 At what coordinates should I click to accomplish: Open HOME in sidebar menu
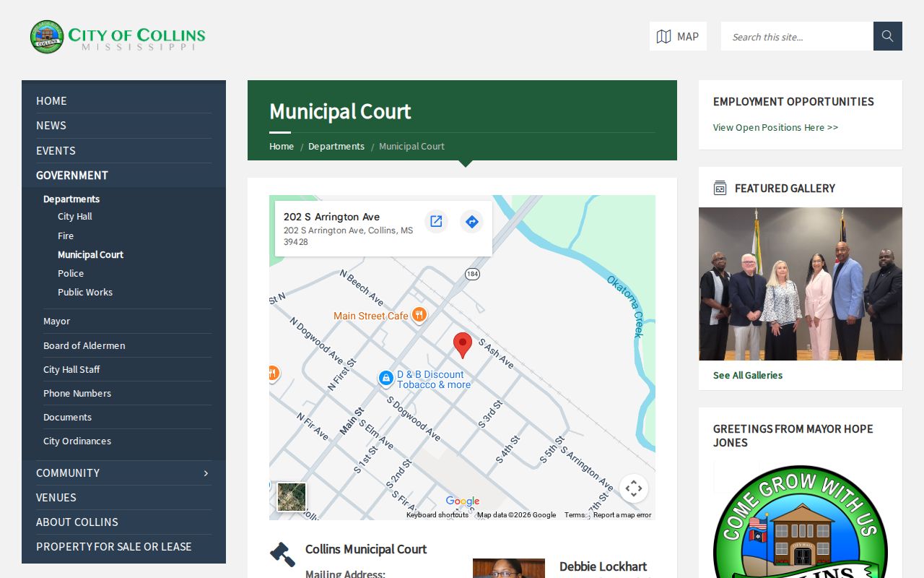point(51,101)
